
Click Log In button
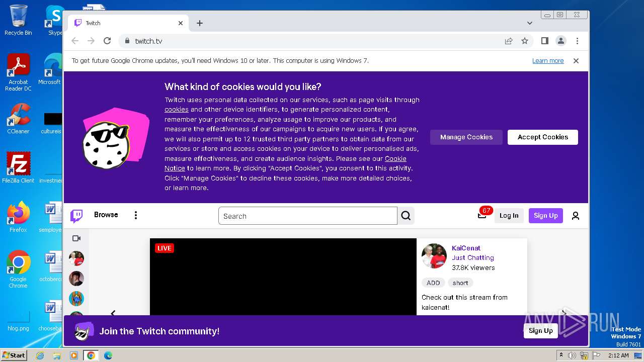(x=509, y=216)
